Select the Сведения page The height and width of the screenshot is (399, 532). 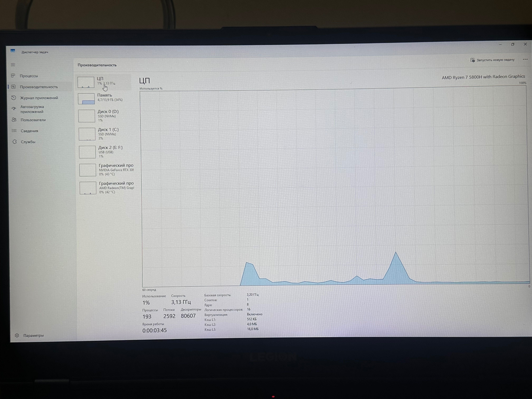pos(29,131)
